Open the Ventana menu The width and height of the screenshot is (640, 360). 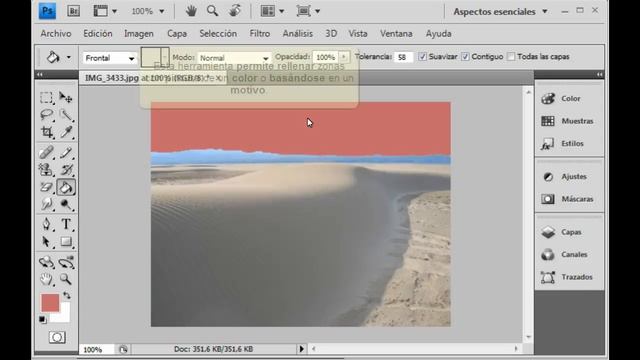396,33
